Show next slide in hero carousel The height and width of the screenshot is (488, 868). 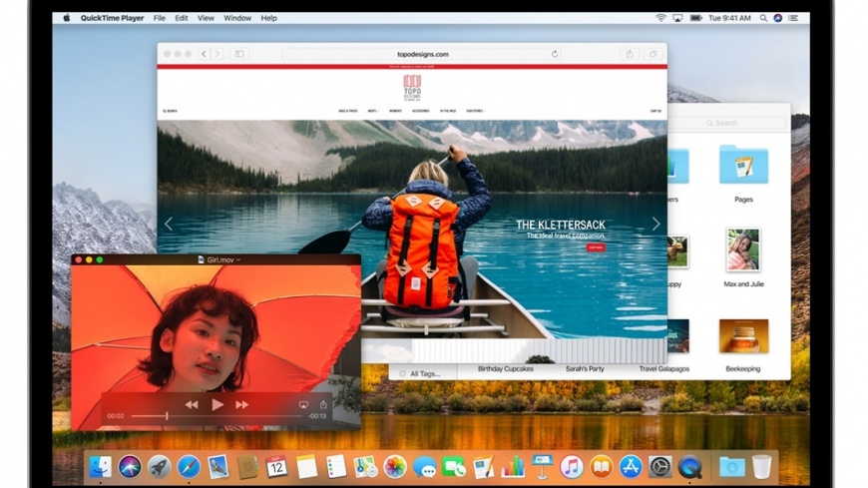(x=655, y=224)
